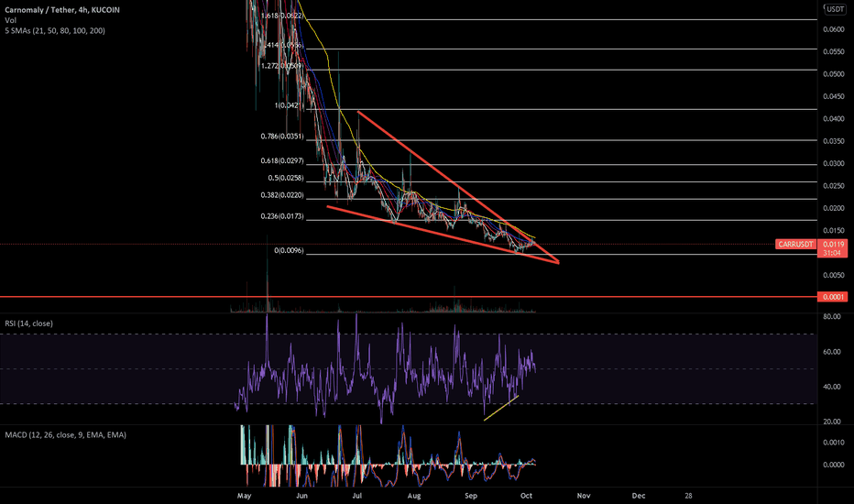The width and height of the screenshot is (854, 504).
Task: Select the 0.236(0.0173) Fibonacci level label
Action: [282, 216]
